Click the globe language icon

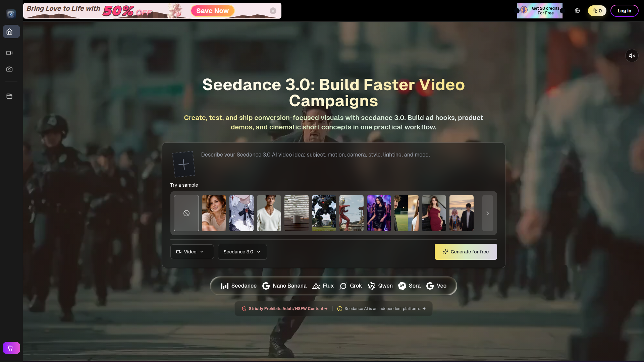tap(577, 11)
